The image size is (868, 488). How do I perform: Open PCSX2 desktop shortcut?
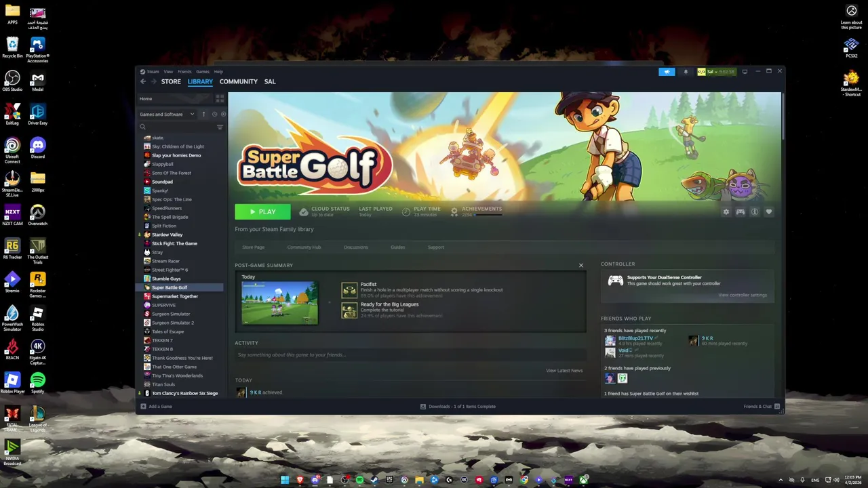852,47
